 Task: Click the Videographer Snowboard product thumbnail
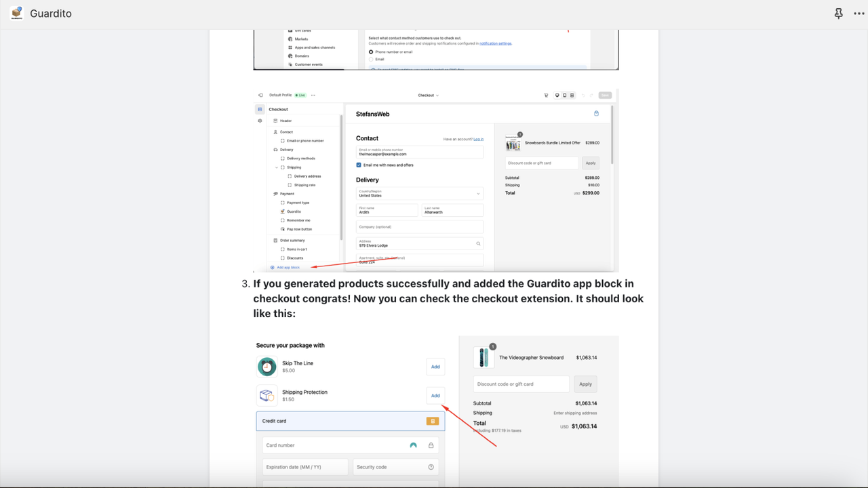[484, 357]
